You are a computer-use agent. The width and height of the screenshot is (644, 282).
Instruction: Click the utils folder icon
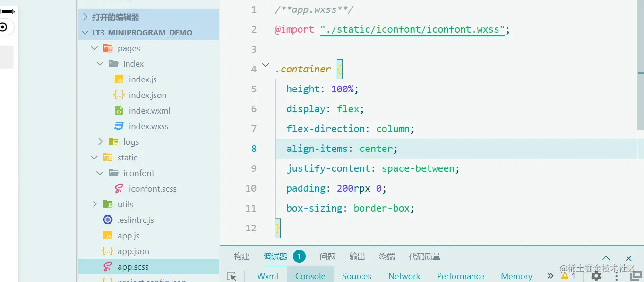[108, 204]
